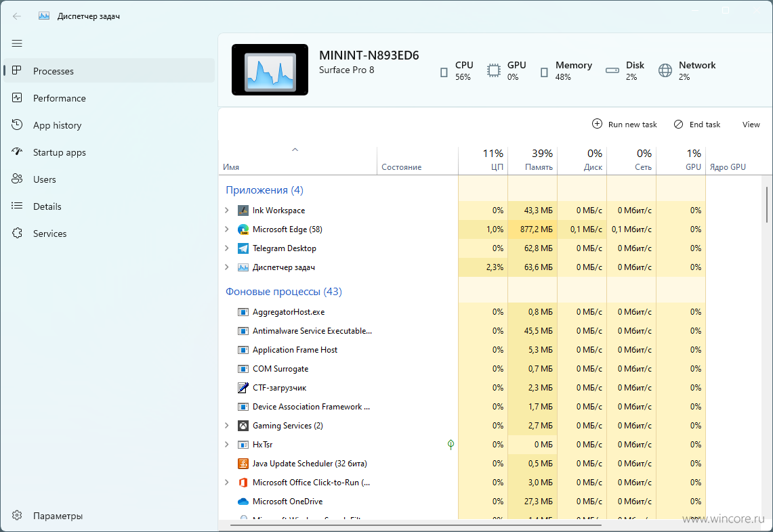Open the Services page

(109, 234)
